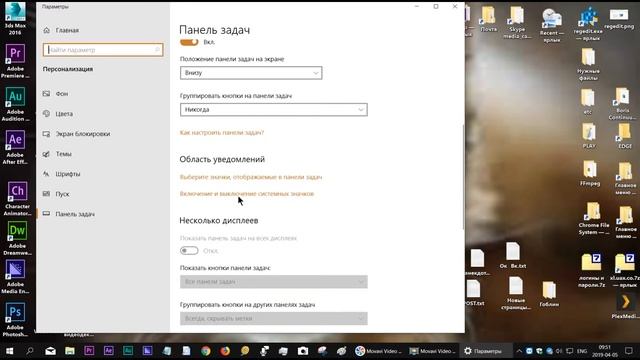Open the disabled Все панели задач dropdown
Viewport: 640px width, 360px height.
[x=273, y=282]
